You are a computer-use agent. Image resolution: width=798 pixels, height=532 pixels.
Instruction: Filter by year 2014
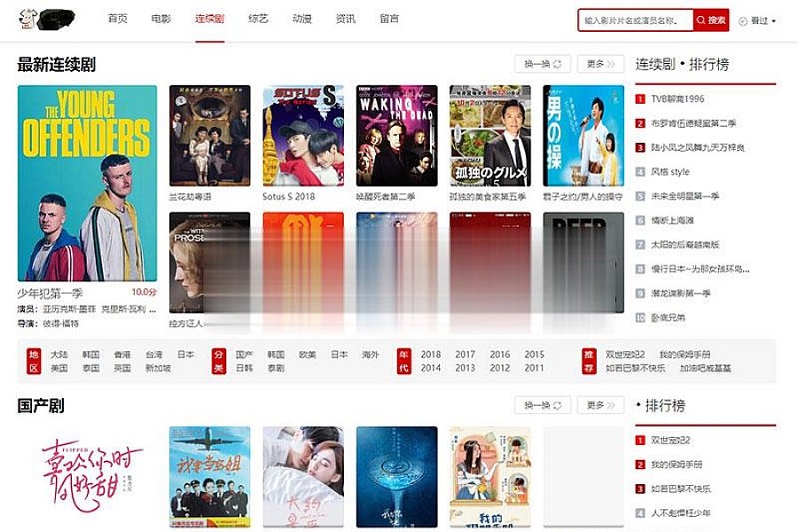pos(431,368)
